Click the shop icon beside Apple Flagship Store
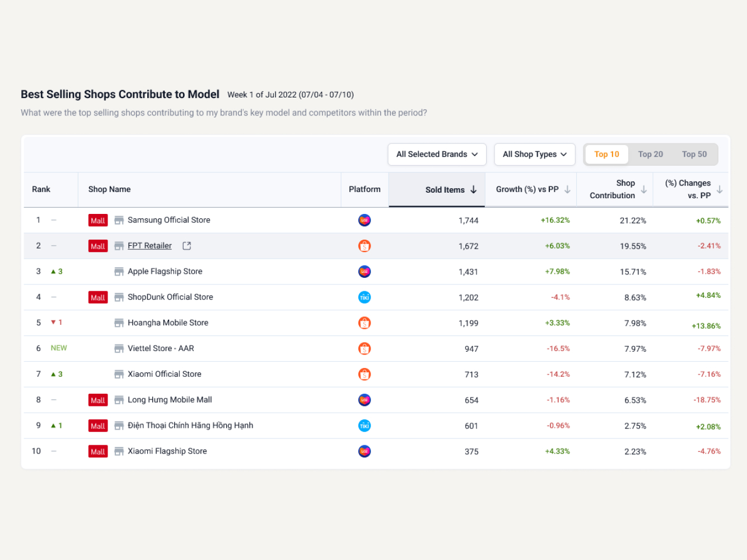 pyautogui.click(x=119, y=272)
